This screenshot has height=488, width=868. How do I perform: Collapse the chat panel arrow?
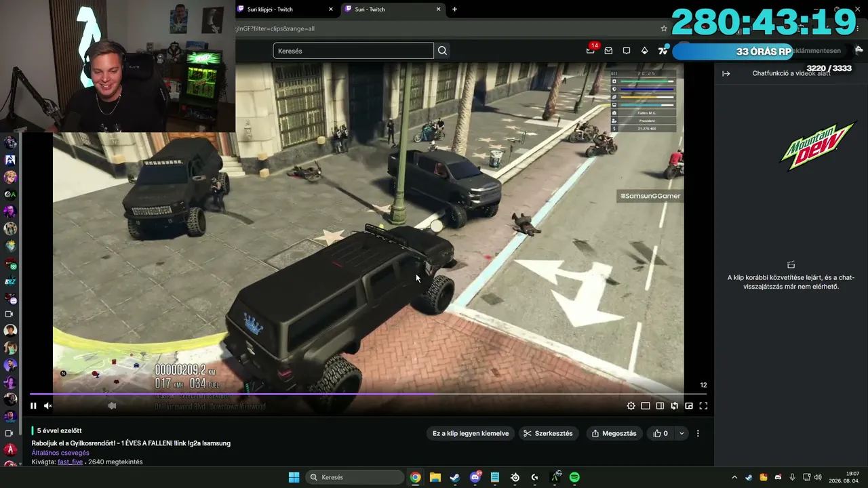pos(726,73)
